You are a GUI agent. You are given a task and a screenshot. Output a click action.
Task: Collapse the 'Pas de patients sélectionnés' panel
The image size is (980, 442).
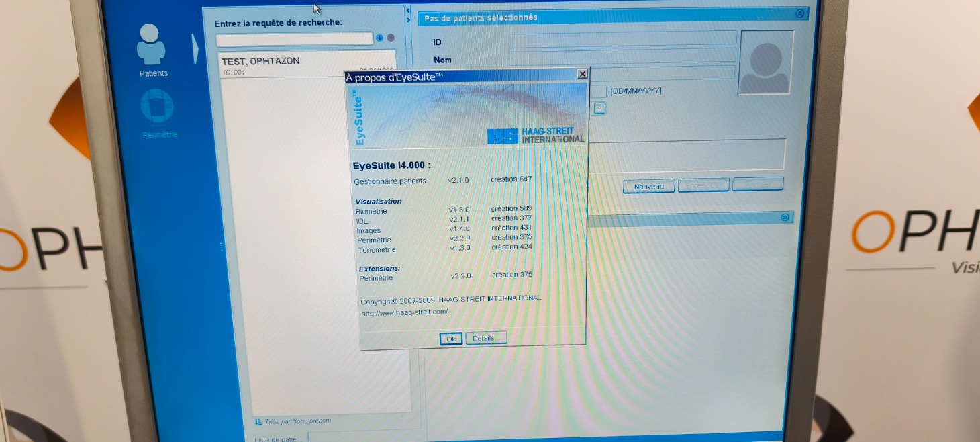coord(799,14)
